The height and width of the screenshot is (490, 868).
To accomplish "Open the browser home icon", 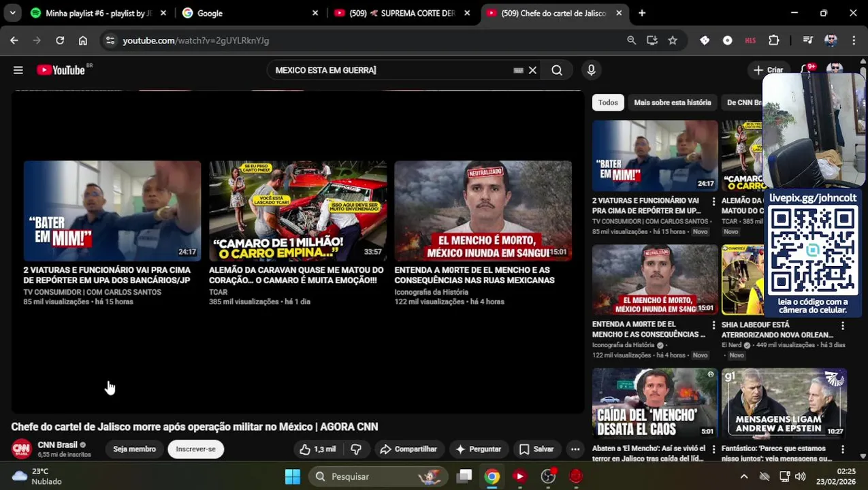I will [x=83, y=41].
